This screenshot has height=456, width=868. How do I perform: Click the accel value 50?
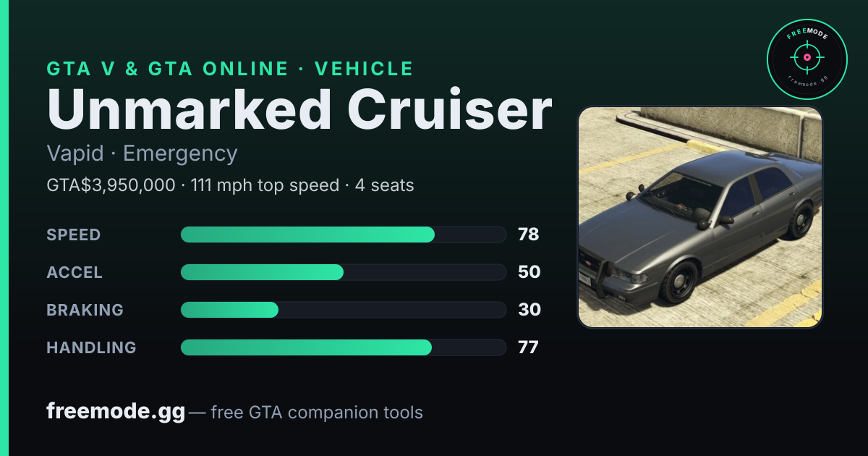[x=529, y=272]
